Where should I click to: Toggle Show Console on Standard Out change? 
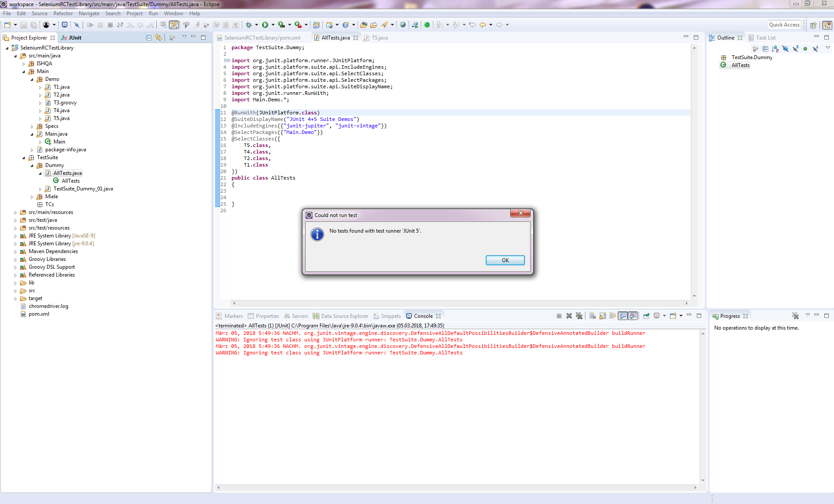click(x=623, y=316)
